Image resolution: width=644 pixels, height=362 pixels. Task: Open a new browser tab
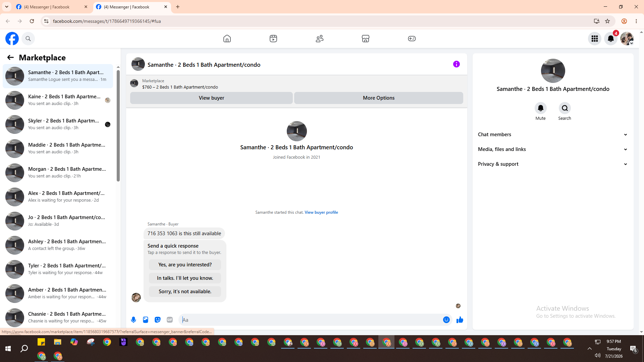click(x=178, y=7)
